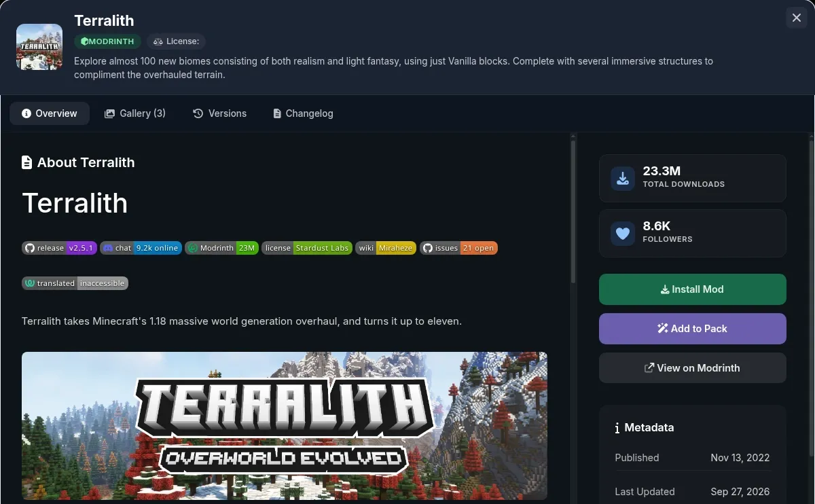Open the Discord chat 9.2k online badge

[141, 248]
